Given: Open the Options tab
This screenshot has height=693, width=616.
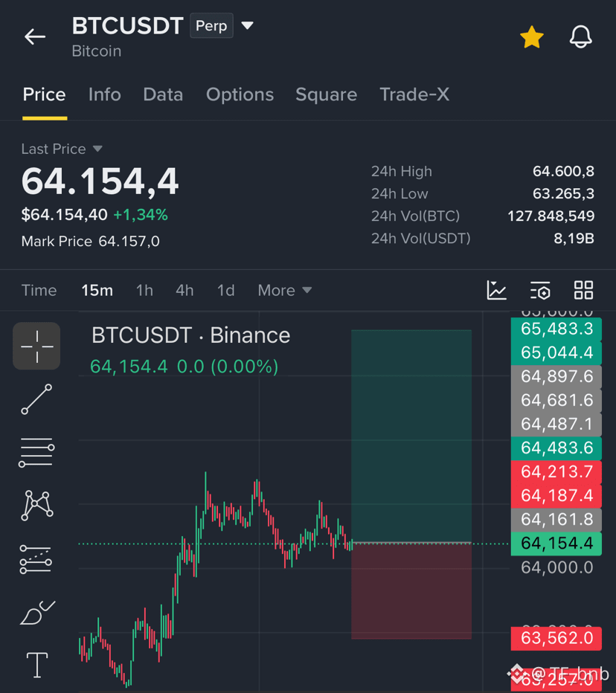Looking at the screenshot, I should tap(240, 94).
